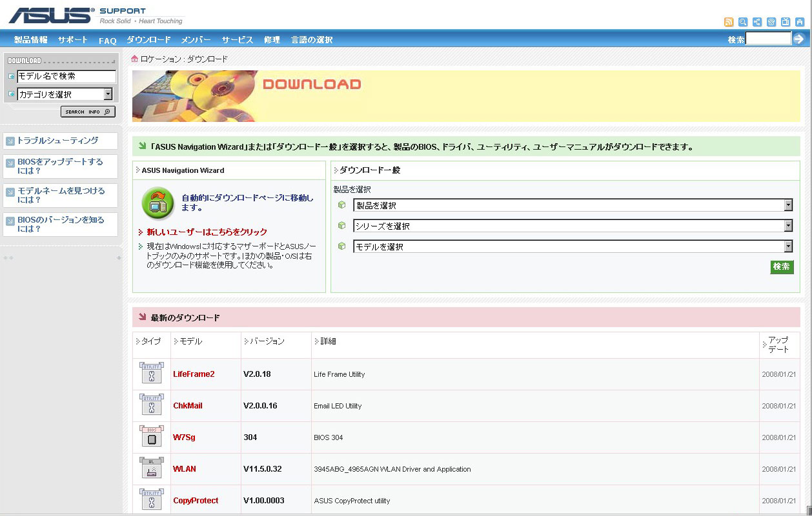This screenshot has width=812, height=522.
Task: Click the TV icon in header
Action: 786,22
